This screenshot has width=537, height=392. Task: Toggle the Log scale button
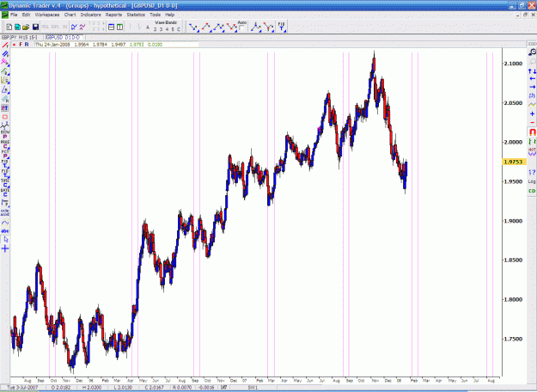click(x=532, y=181)
